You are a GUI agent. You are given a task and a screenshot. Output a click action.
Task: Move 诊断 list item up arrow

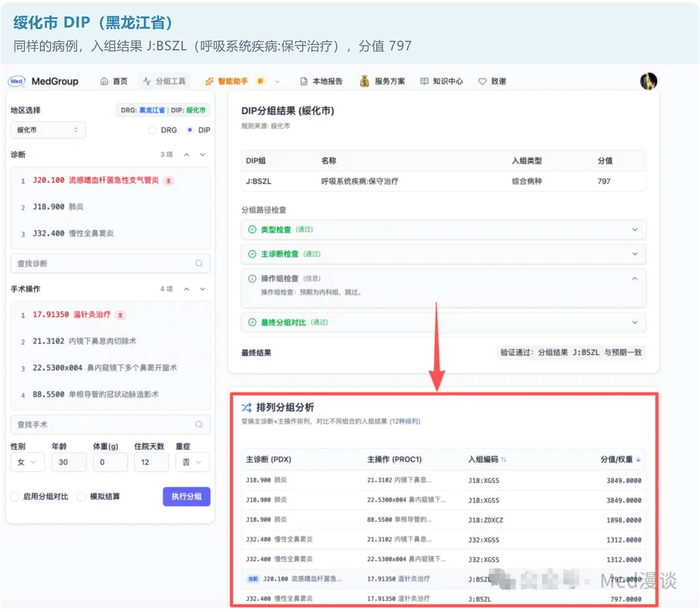[187, 155]
